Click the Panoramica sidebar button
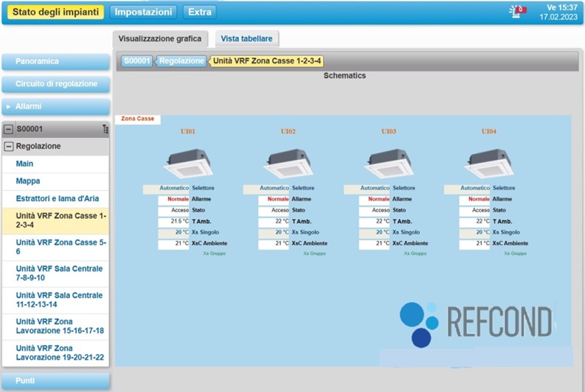 click(56, 62)
